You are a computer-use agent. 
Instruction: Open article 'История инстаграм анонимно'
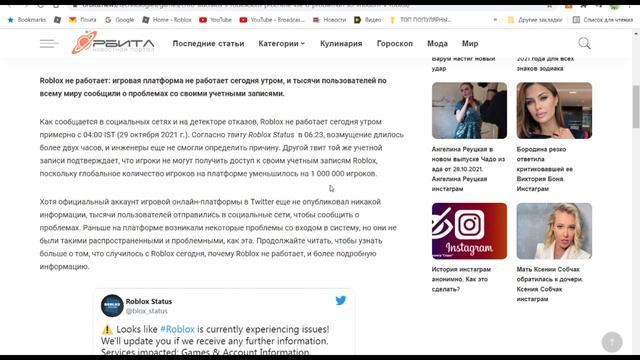461,279
